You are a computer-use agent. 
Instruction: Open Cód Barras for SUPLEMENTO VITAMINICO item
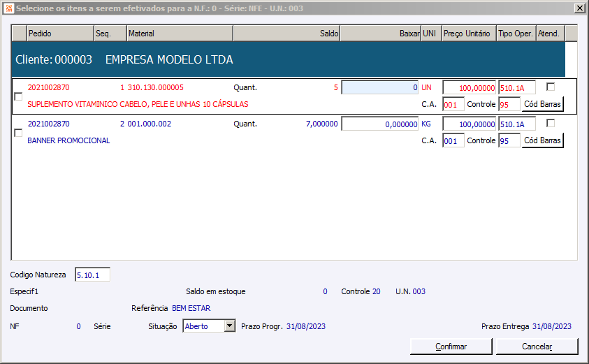pos(543,104)
